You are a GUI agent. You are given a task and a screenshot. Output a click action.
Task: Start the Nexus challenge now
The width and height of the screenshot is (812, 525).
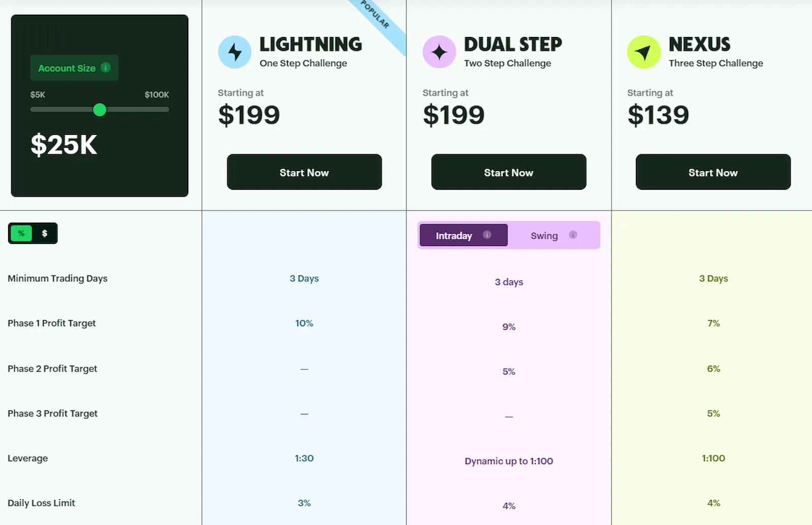(x=713, y=172)
